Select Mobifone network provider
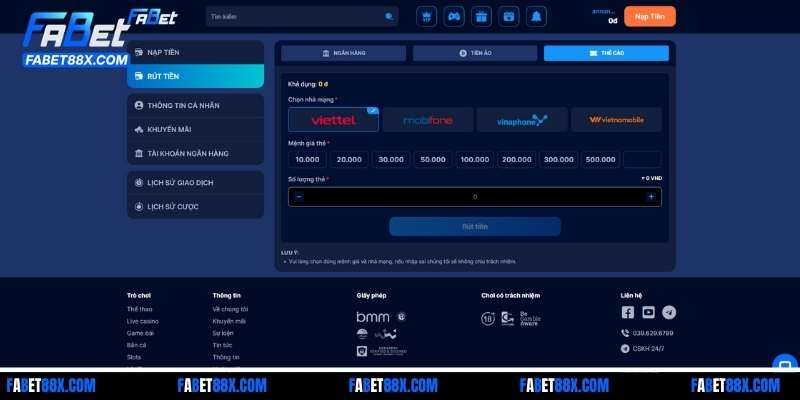800x400 pixels. [x=428, y=120]
